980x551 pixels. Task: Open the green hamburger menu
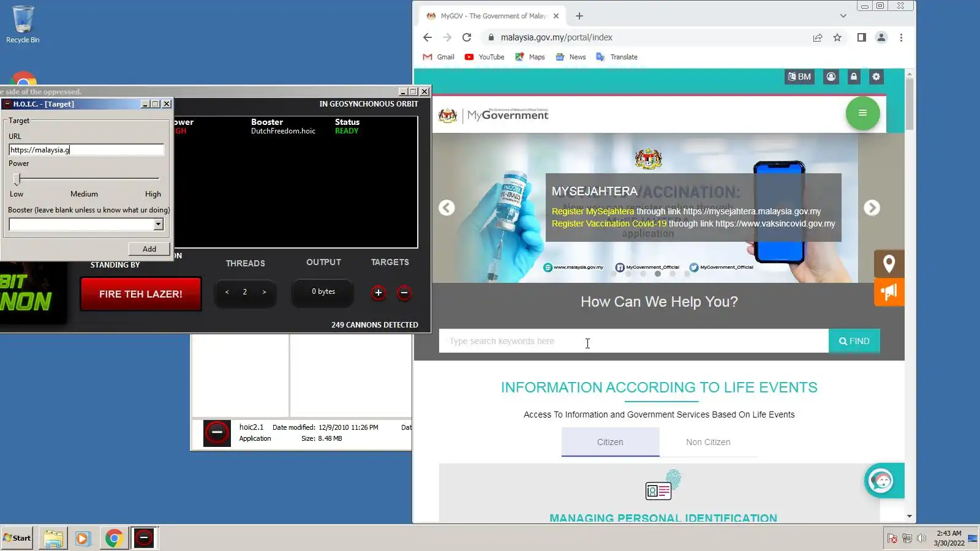click(862, 113)
